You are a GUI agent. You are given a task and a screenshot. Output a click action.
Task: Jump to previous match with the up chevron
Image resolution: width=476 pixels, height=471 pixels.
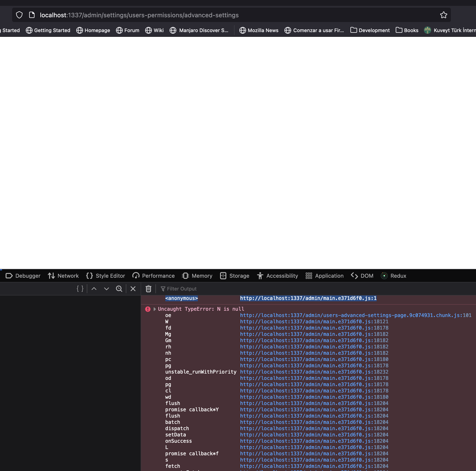click(94, 288)
